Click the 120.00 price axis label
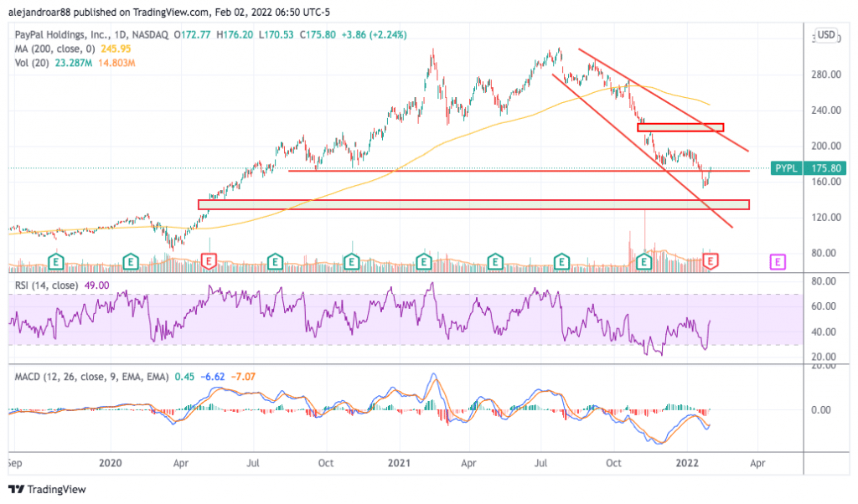This screenshot has height=504, width=858. click(825, 217)
